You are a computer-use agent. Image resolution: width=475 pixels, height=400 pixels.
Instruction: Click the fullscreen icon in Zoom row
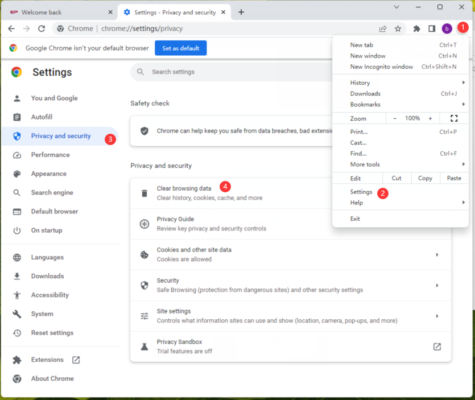[454, 118]
